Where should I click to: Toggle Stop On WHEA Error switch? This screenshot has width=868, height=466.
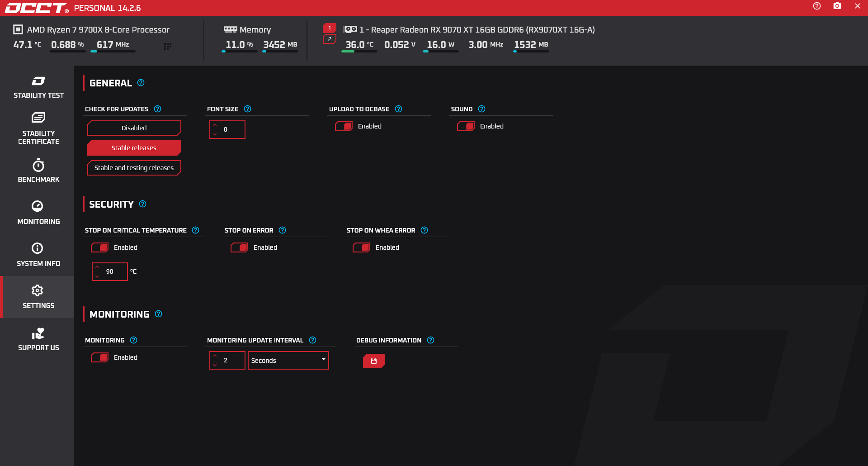(x=361, y=247)
